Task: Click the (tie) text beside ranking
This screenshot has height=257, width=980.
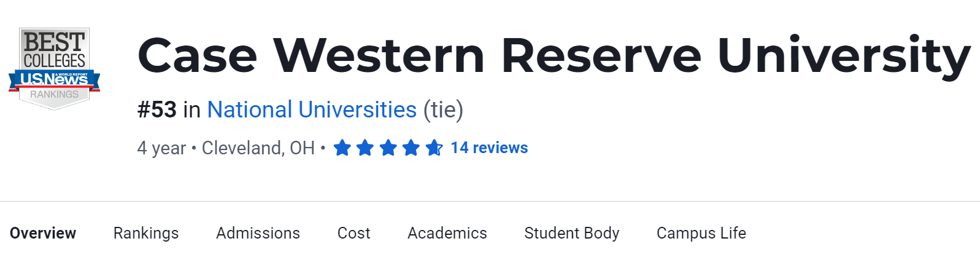Action: (x=443, y=110)
